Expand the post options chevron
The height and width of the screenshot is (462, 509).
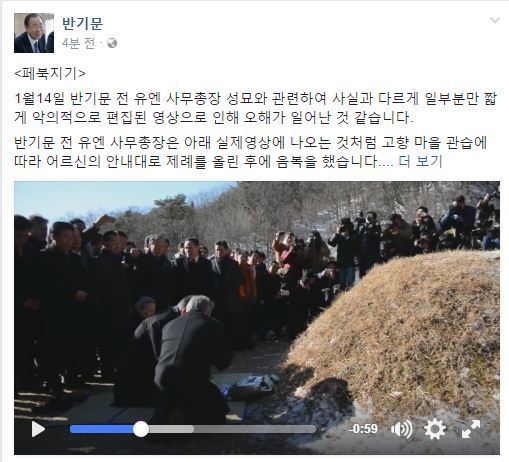[x=495, y=20]
